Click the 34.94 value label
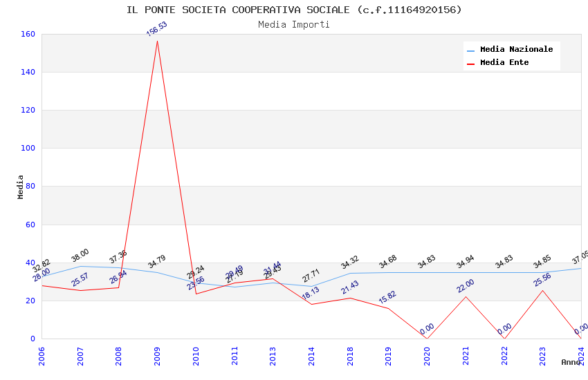The image size is (588, 380). pos(466,262)
